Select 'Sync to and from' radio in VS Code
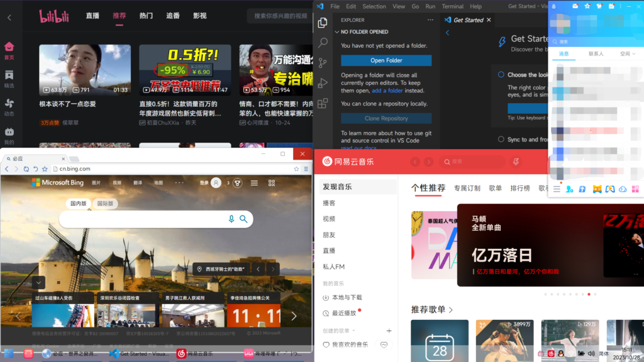The height and width of the screenshot is (362, 644). (501, 139)
